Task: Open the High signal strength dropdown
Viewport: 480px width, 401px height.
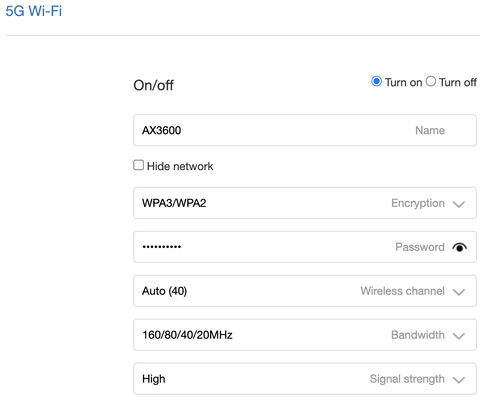Action: point(305,379)
